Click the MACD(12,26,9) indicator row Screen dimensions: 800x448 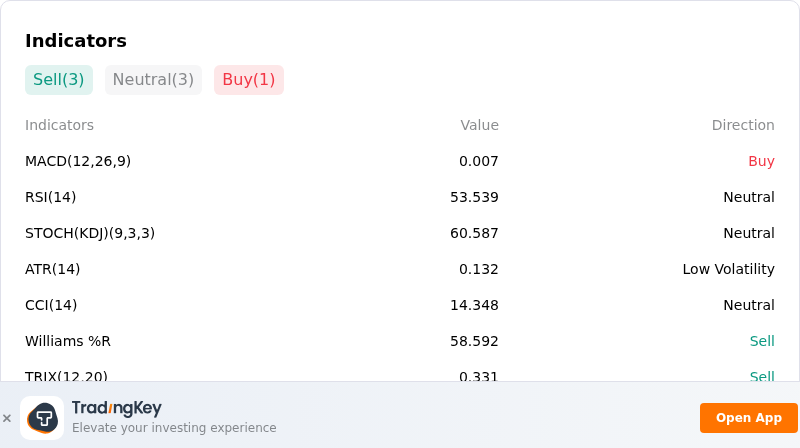[399, 161]
